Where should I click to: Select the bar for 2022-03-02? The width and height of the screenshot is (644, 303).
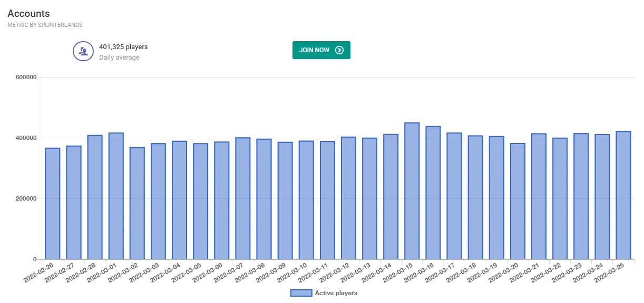coord(137,203)
